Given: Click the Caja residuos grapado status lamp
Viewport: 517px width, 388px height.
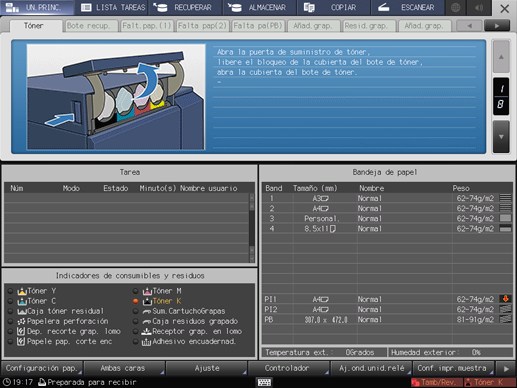Looking at the screenshot, I should (135, 321).
